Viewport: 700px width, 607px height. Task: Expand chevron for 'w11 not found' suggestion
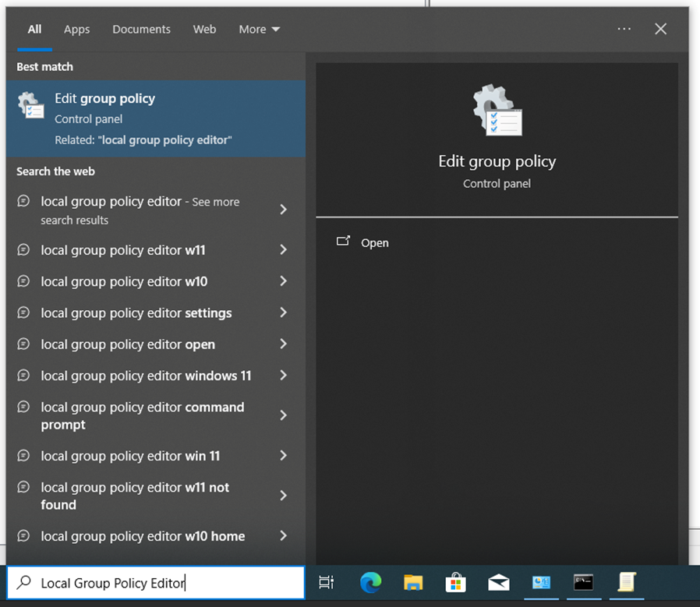click(x=283, y=496)
